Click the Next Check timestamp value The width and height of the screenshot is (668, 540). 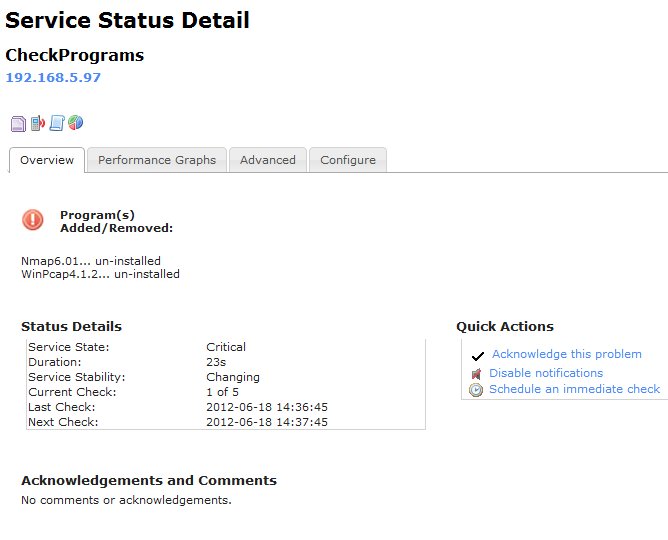(x=267, y=422)
